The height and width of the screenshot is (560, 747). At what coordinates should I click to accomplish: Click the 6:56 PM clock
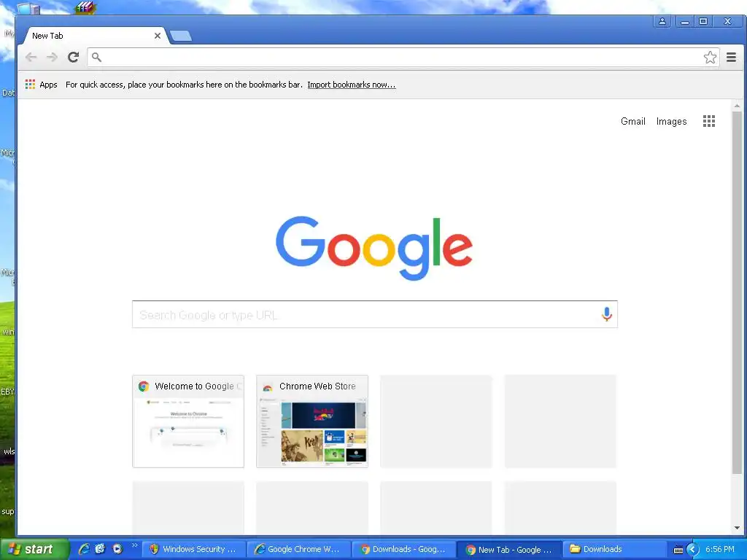point(720,550)
